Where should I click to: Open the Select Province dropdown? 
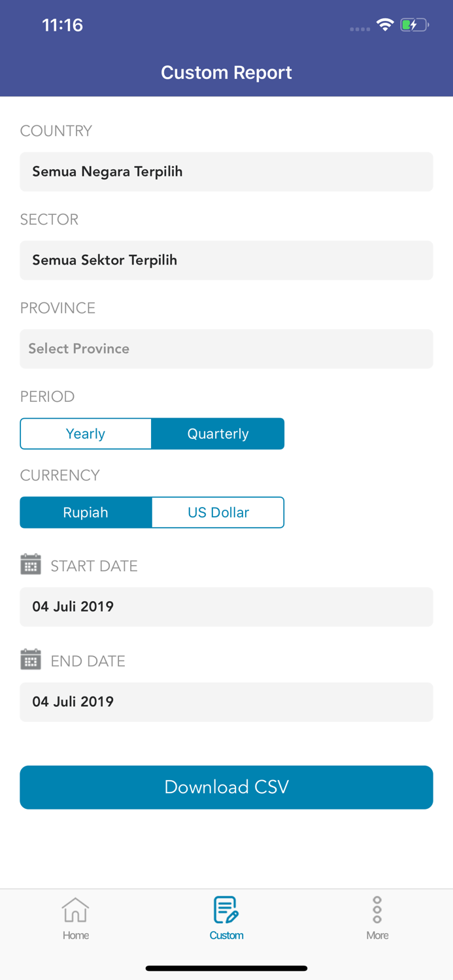click(x=226, y=349)
